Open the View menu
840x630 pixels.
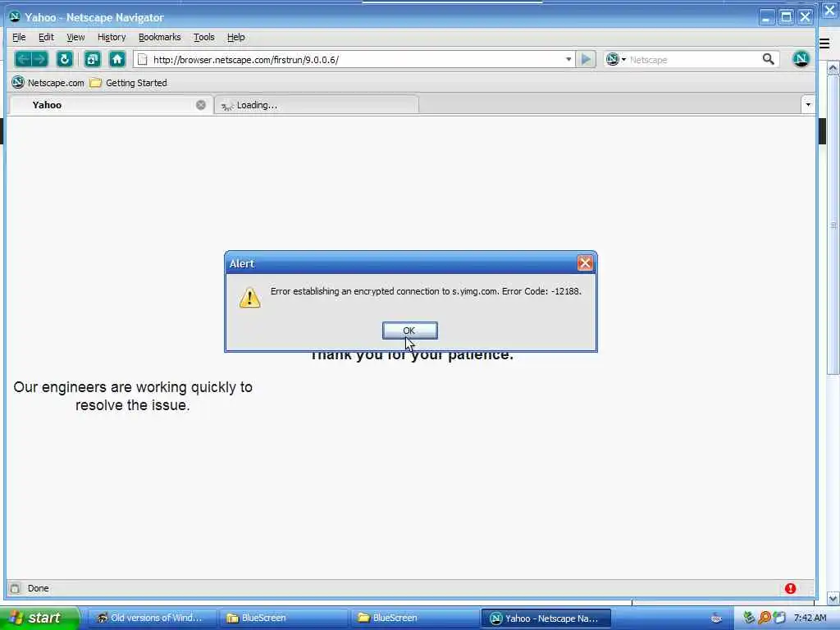75,37
